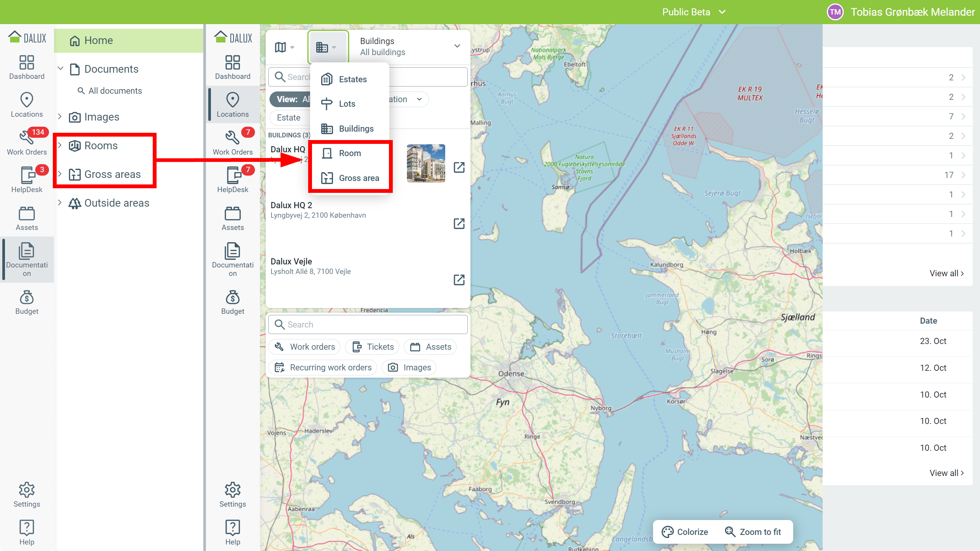
Task: Select Documentation in the left sidebar
Action: tap(27, 259)
